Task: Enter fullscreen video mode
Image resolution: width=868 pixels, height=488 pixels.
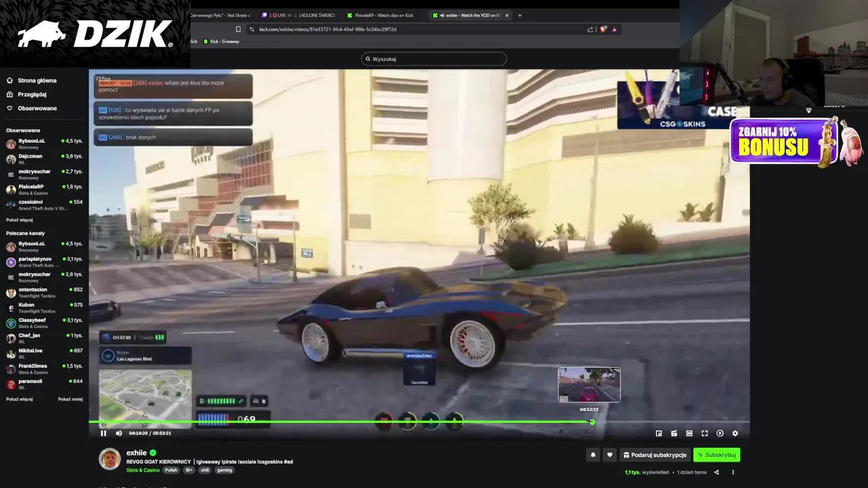Action: coord(705,433)
